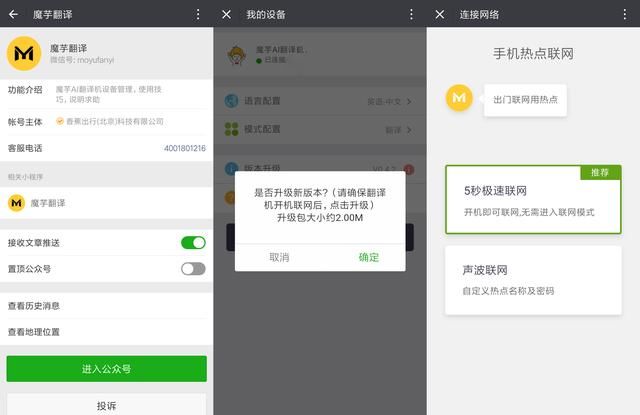Go back from 魔芋翻译 profile page
This screenshot has width=640, height=415.
(x=13, y=14)
